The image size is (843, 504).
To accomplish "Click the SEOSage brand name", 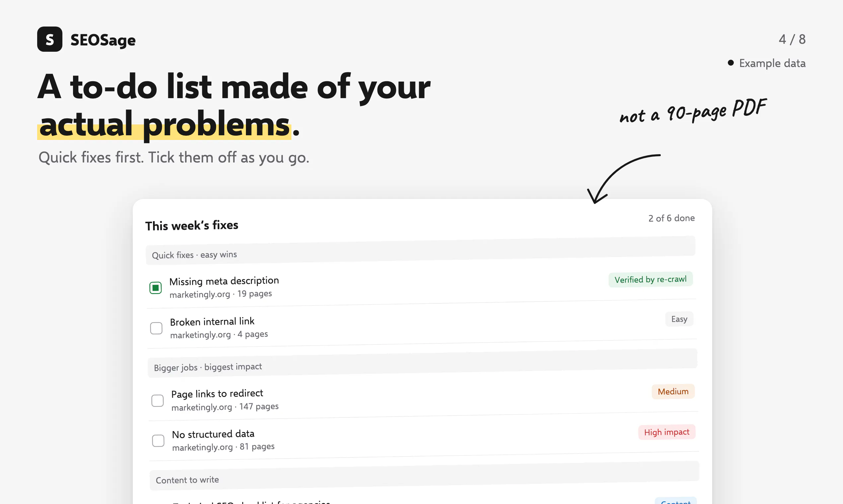I will point(103,40).
